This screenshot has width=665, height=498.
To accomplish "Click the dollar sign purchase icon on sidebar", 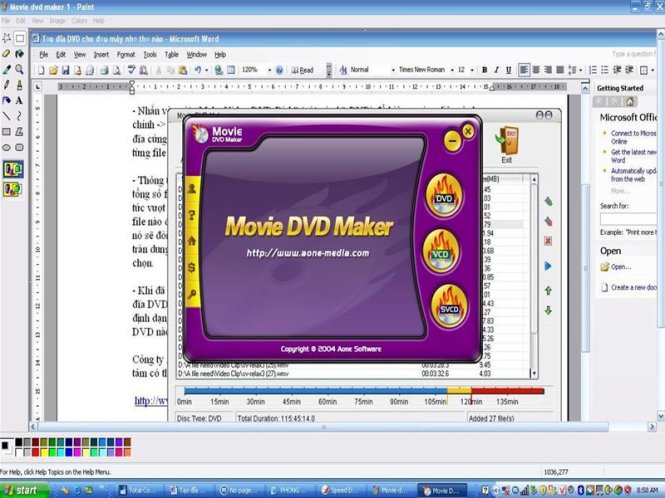I will click(x=192, y=267).
